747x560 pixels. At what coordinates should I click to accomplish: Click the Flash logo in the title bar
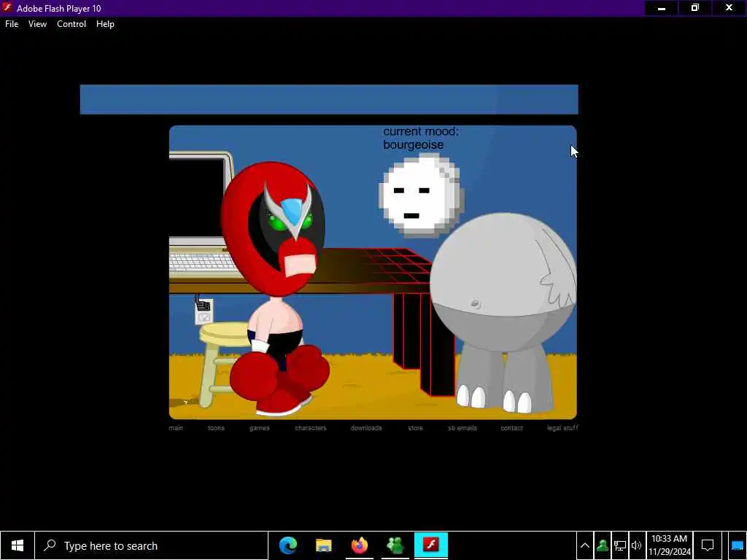(x=7, y=7)
